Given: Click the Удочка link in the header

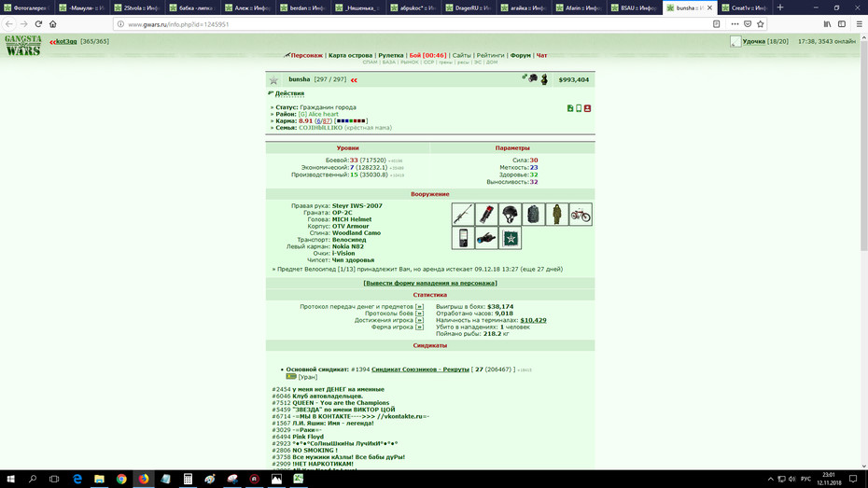Looking at the screenshot, I should [x=753, y=41].
